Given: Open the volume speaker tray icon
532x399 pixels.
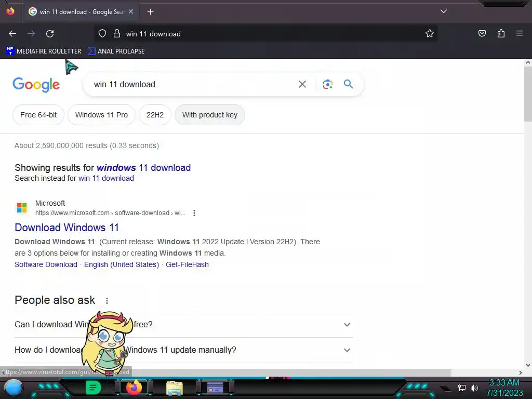Looking at the screenshot, I should [x=474, y=388].
